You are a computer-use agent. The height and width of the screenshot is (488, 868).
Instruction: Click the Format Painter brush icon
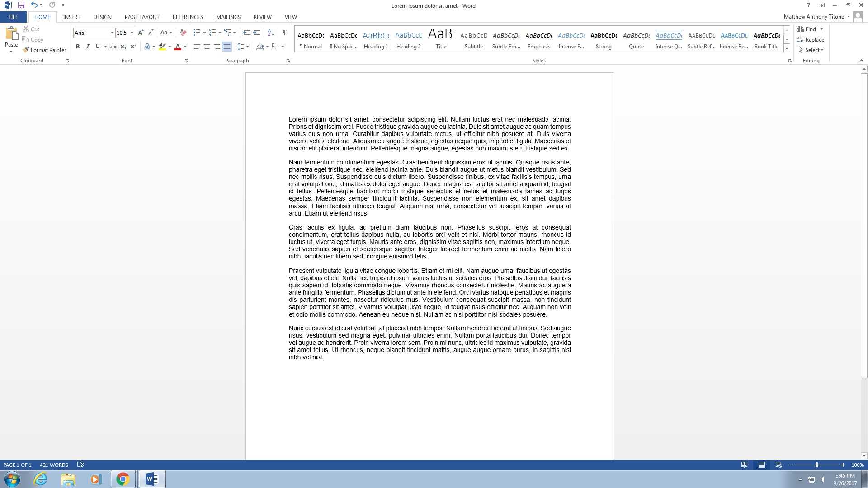point(26,50)
